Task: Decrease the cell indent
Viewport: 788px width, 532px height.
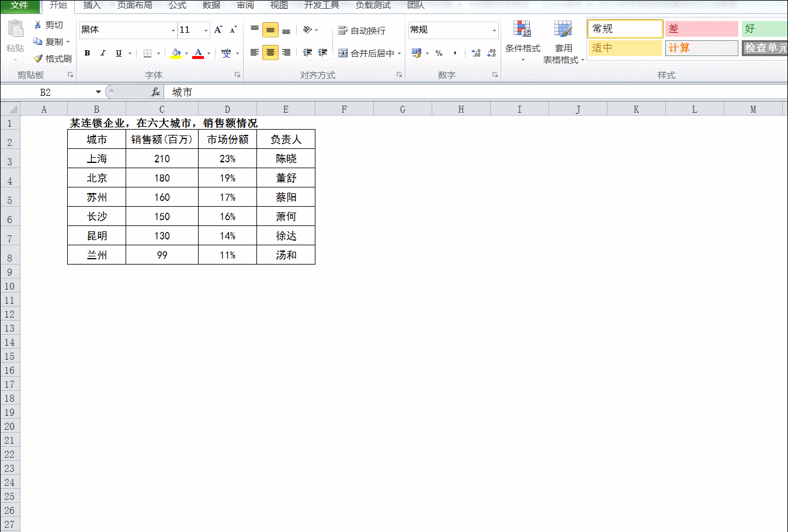Action: 307,53
